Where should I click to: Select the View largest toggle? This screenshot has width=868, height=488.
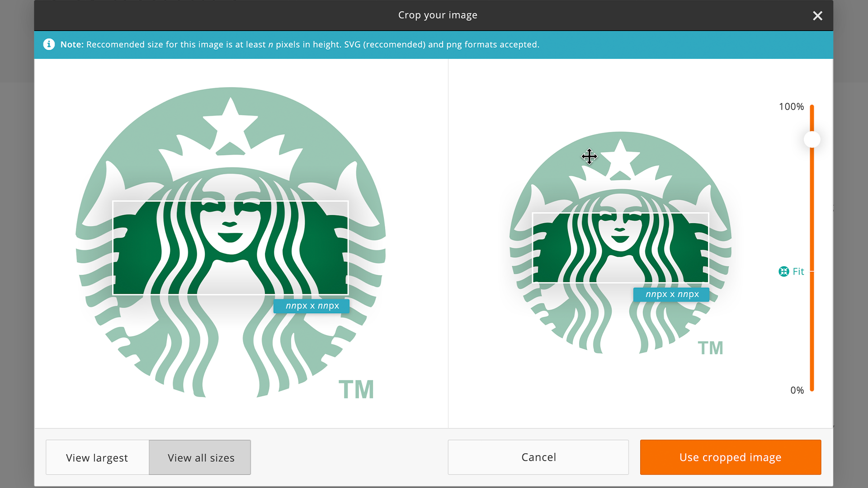(x=97, y=457)
